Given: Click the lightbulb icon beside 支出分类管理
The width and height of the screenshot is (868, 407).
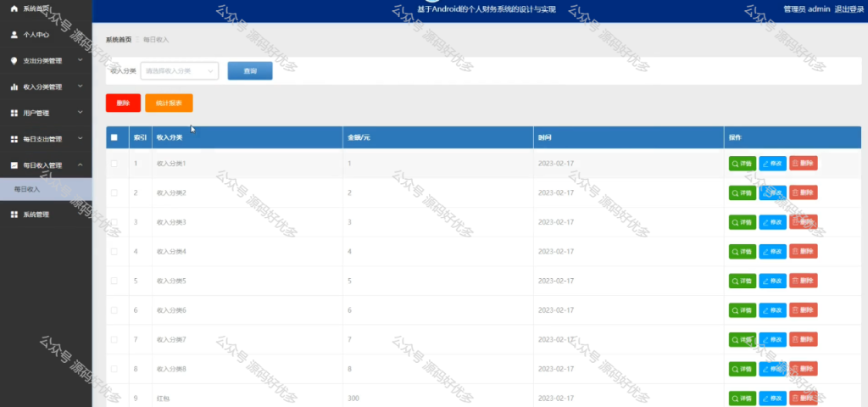Looking at the screenshot, I should pyautogui.click(x=14, y=61).
